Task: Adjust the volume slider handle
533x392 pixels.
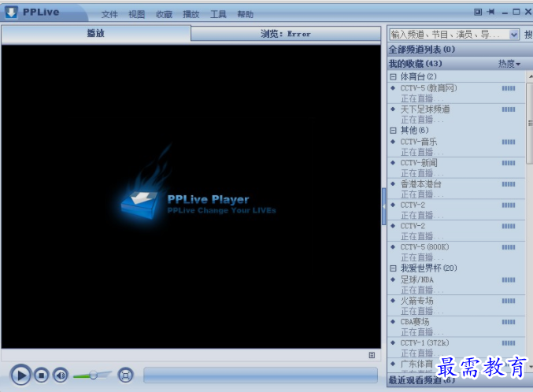Action: (93, 375)
